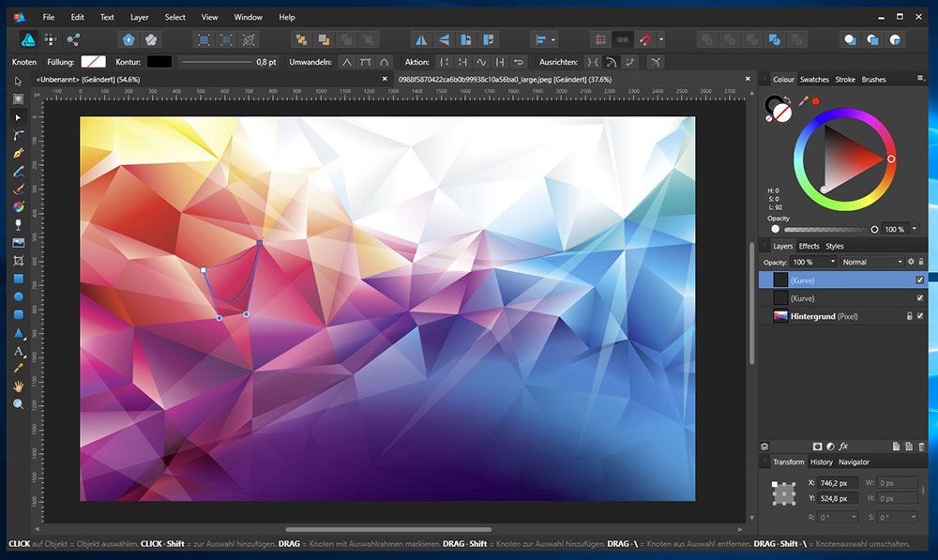Toggle visibility of the second Kurve layer
938x560 pixels.
[919, 297]
